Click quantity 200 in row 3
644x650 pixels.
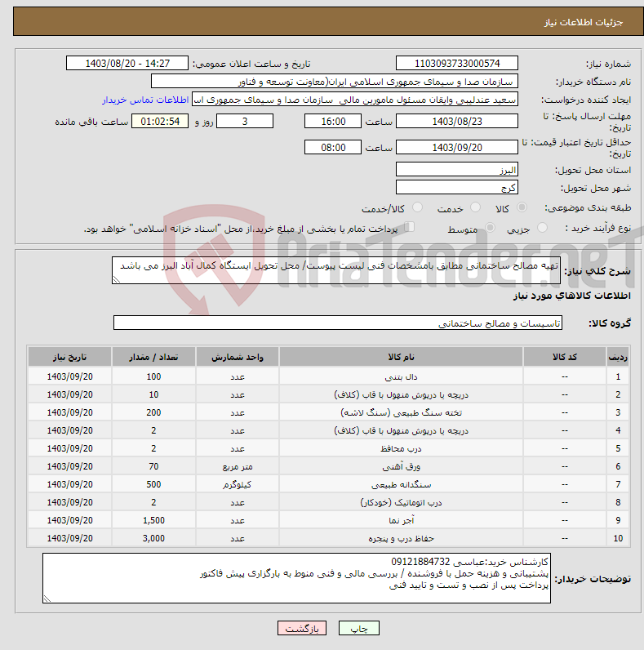(153, 413)
